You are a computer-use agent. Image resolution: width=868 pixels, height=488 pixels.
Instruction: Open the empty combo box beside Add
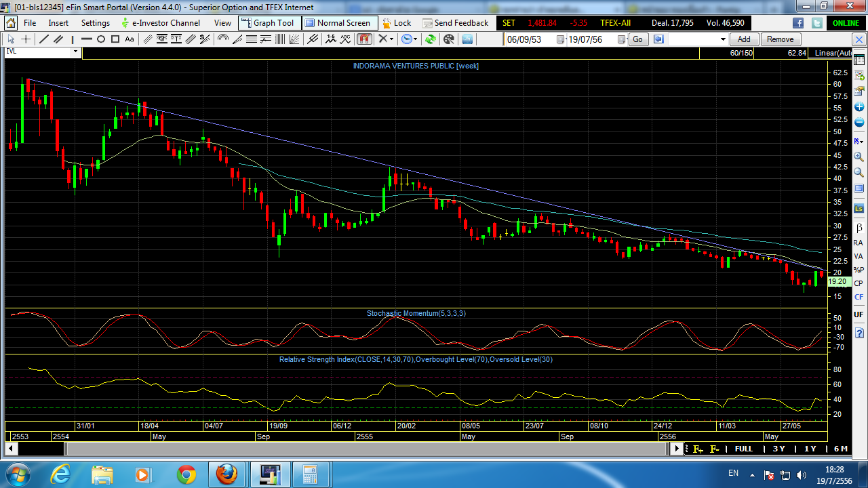click(x=698, y=39)
